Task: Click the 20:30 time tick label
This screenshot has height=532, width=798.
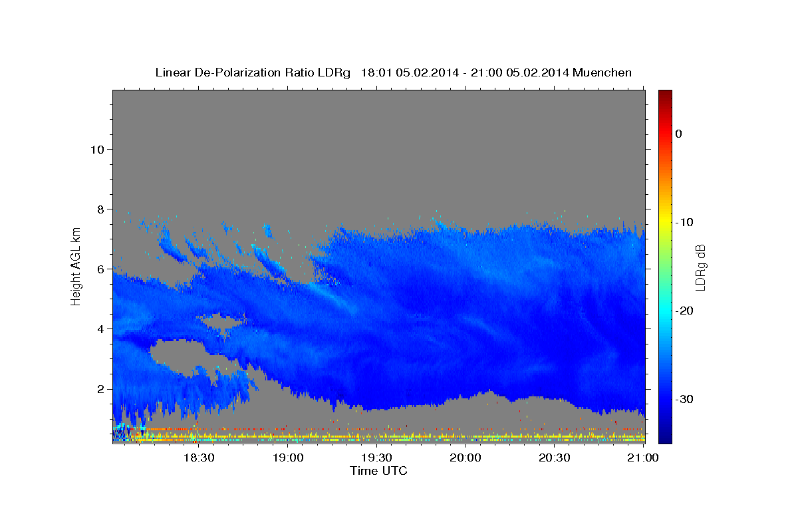Action: click(553, 458)
